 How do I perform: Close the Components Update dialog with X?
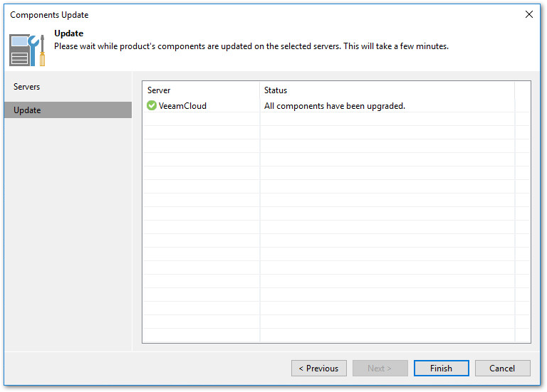tap(528, 14)
